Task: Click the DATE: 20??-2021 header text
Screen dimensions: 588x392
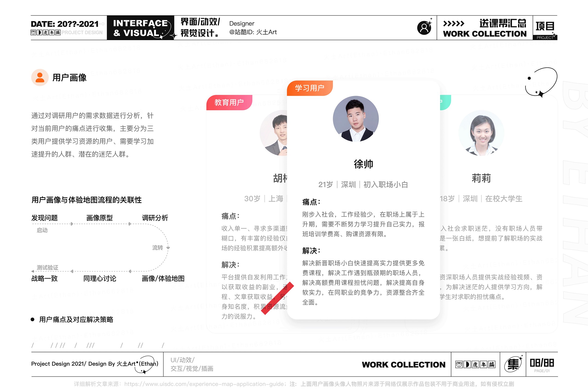Action: click(65, 24)
